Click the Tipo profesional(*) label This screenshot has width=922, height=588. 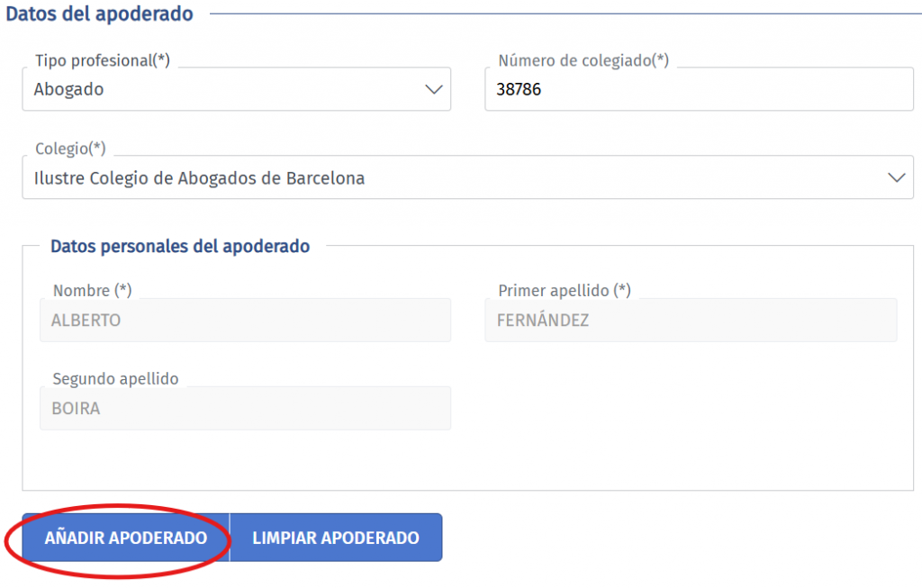click(103, 60)
